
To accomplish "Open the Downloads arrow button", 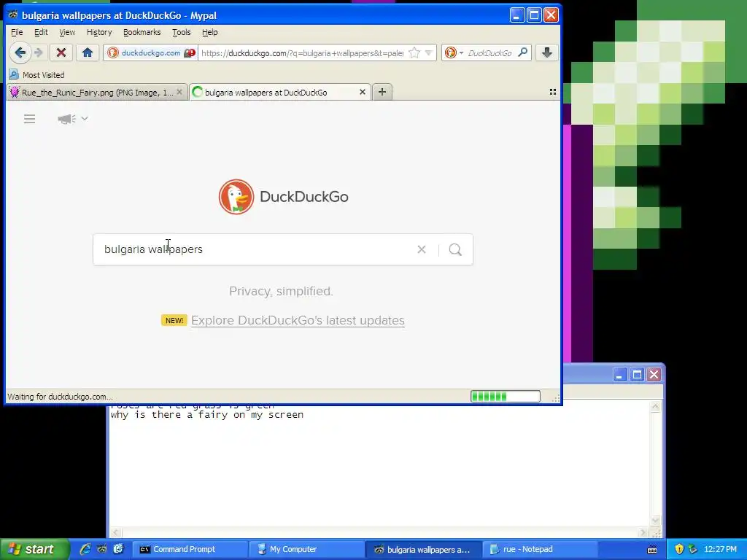I will 547,52.
